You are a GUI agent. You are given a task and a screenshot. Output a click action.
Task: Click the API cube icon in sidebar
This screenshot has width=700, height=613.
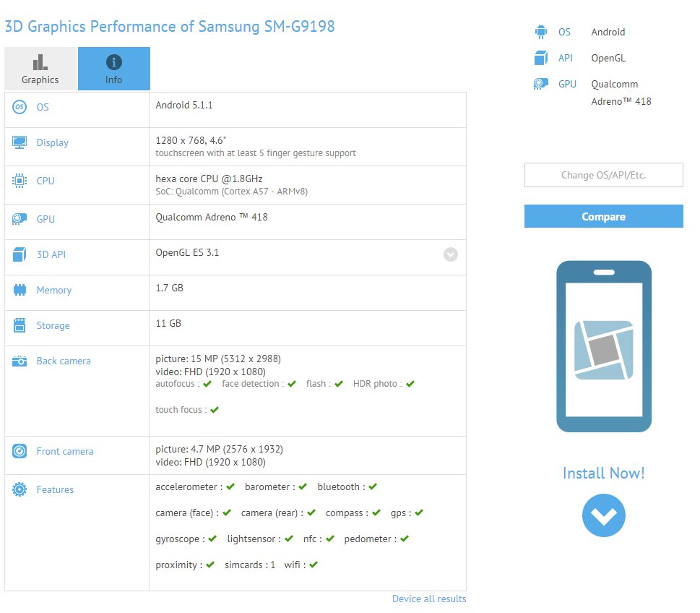[540, 58]
